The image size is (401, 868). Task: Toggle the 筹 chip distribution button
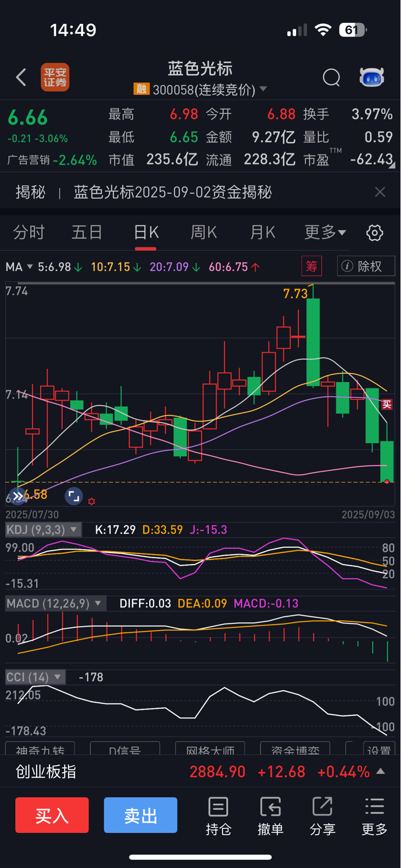[312, 266]
